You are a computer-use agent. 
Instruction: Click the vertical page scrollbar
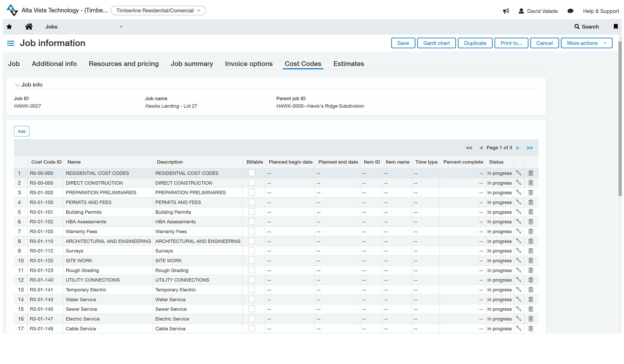click(620, 118)
